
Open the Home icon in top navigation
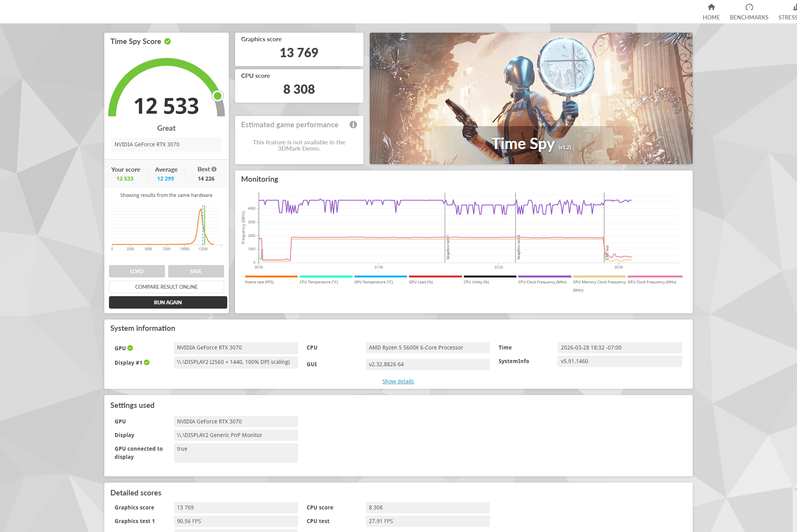pos(711,7)
